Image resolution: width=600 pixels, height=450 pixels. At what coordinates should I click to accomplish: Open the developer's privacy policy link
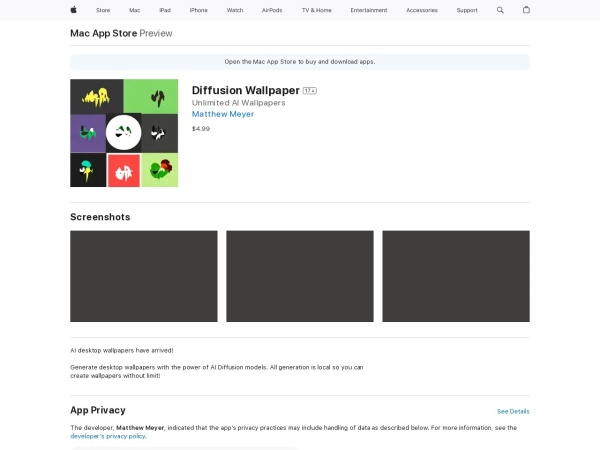pos(108,436)
